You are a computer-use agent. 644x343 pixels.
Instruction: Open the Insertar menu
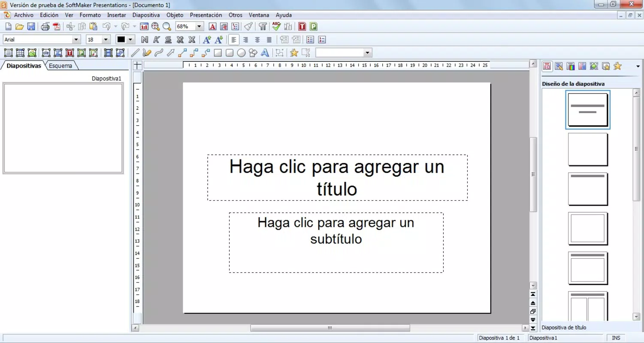pyautogui.click(x=117, y=15)
